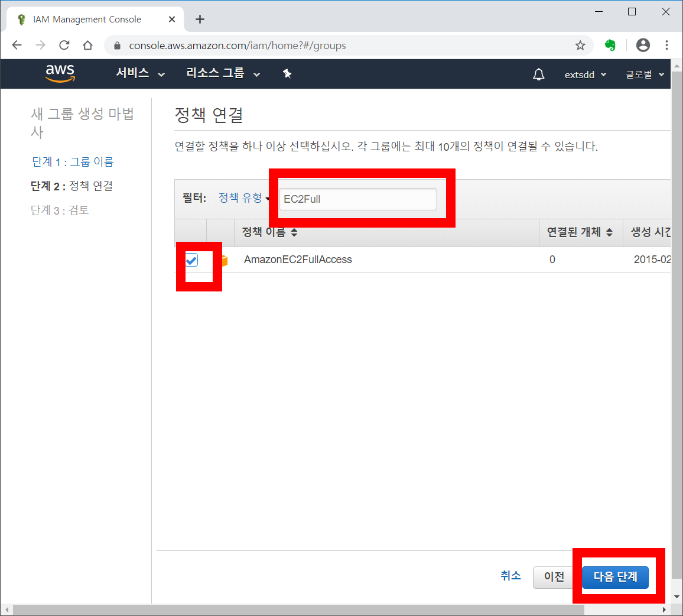This screenshot has height=616, width=683.
Task: Maximize the Chrome window
Action: pyautogui.click(x=632, y=12)
